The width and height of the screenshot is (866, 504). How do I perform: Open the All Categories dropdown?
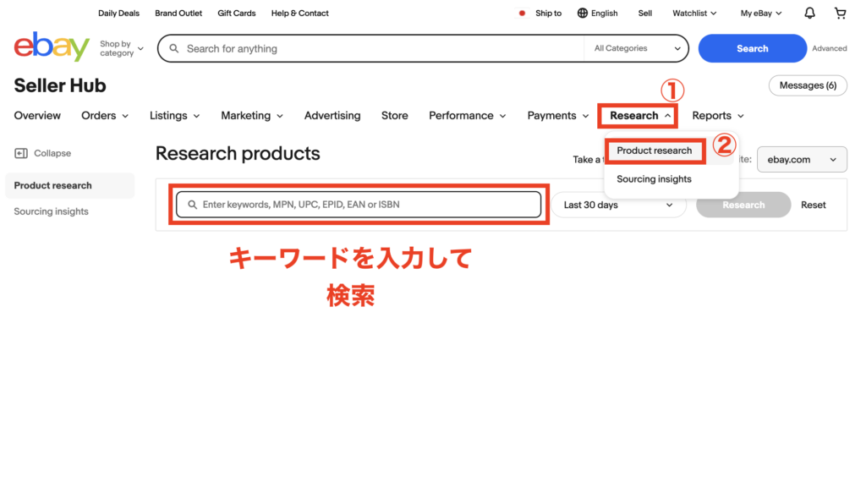[x=637, y=49]
